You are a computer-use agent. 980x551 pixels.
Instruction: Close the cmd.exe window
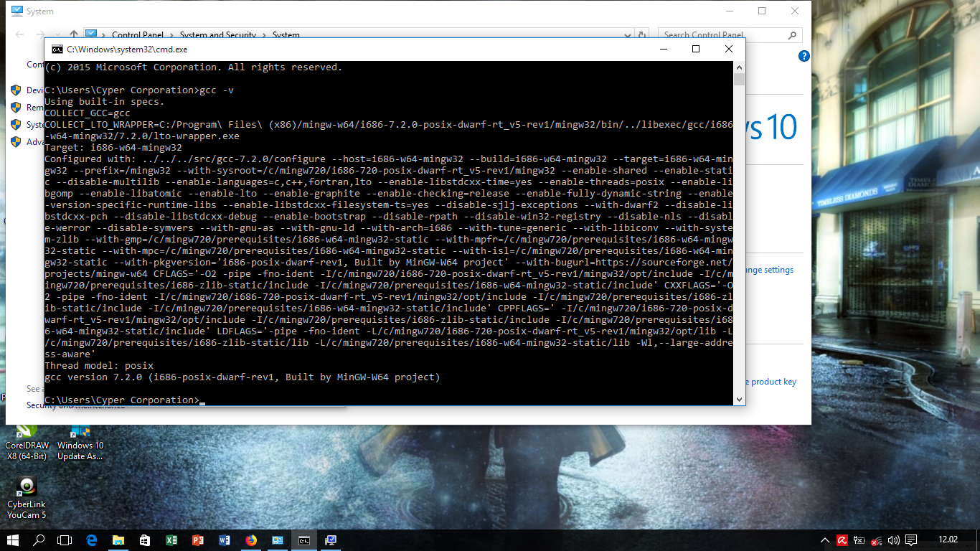[x=728, y=50]
